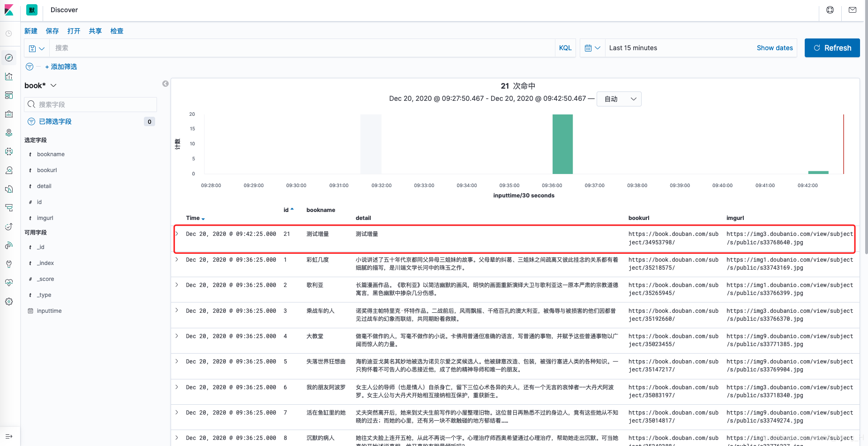Open the Maps app icon
868x446 pixels.
point(9,132)
